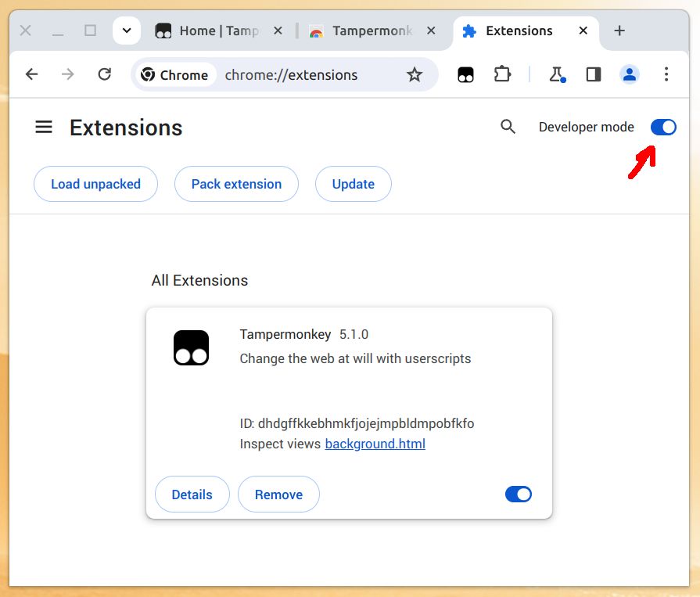The height and width of the screenshot is (597, 700).
Task: Expand the tab search dropdown
Action: point(127,31)
